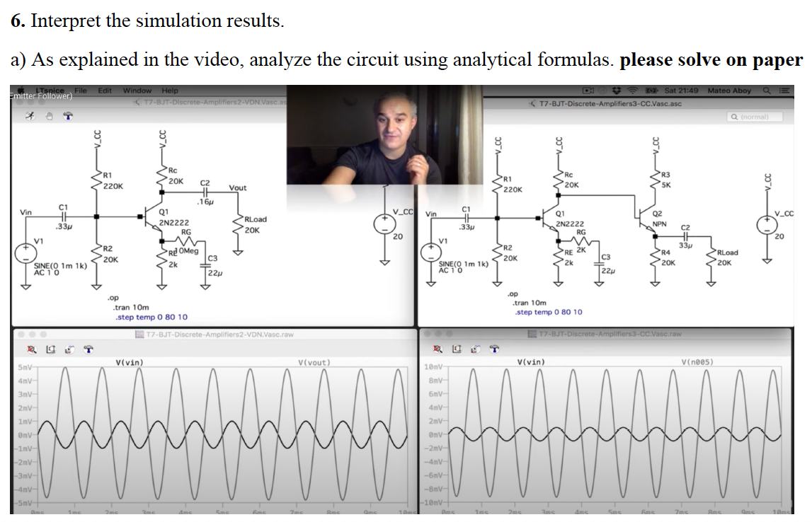Viewport: 812px width, 522px height.
Task: Open the Edit menu
Action: 104,91
